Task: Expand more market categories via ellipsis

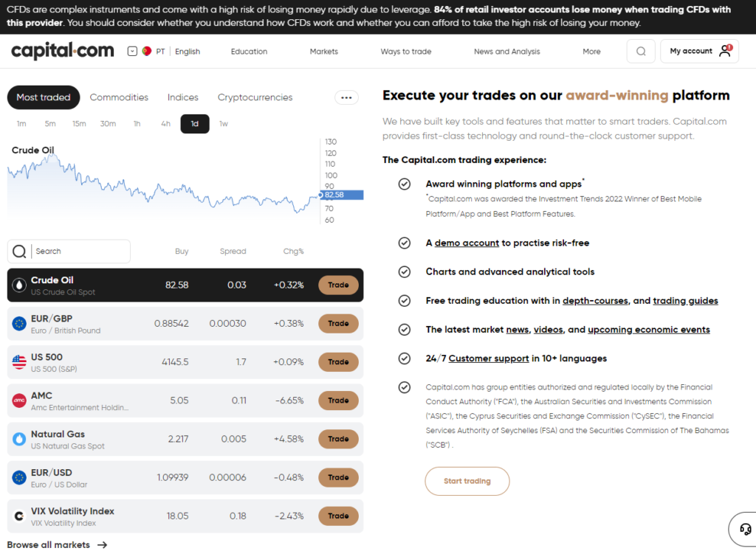Action: tap(346, 97)
